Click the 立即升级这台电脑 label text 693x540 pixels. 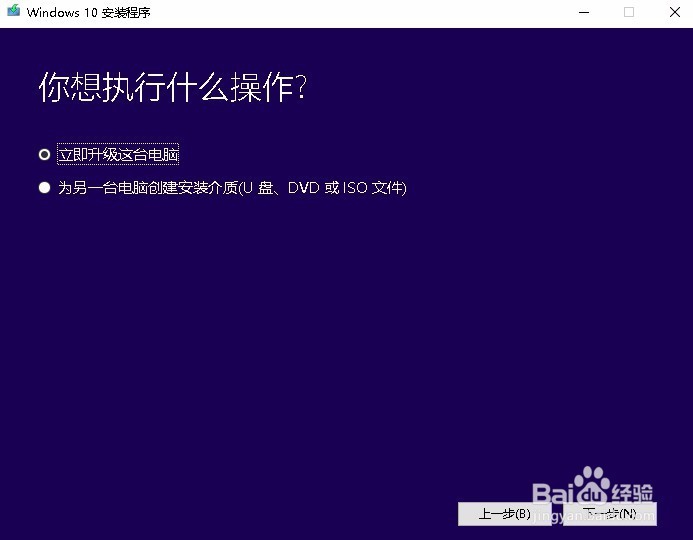(x=118, y=155)
